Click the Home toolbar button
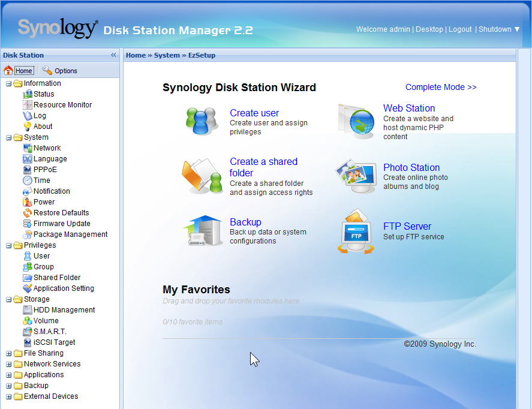The image size is (532, 409). point(19,71)
